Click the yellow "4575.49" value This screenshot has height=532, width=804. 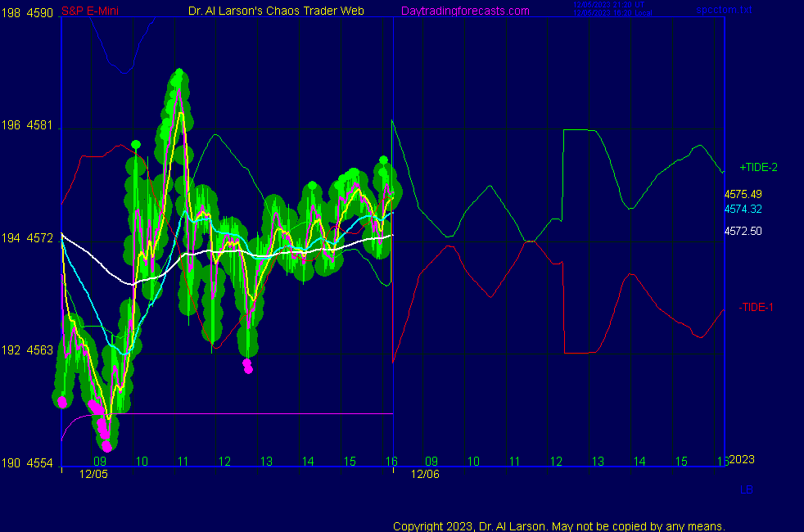(743, 194)
